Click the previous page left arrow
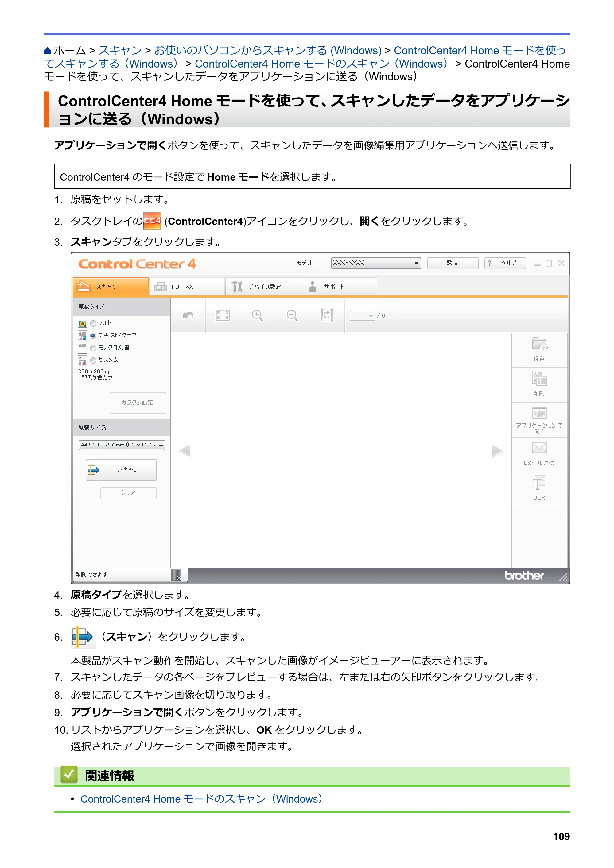The height and width of the screenshot is (868, 614). click(185, 451)
